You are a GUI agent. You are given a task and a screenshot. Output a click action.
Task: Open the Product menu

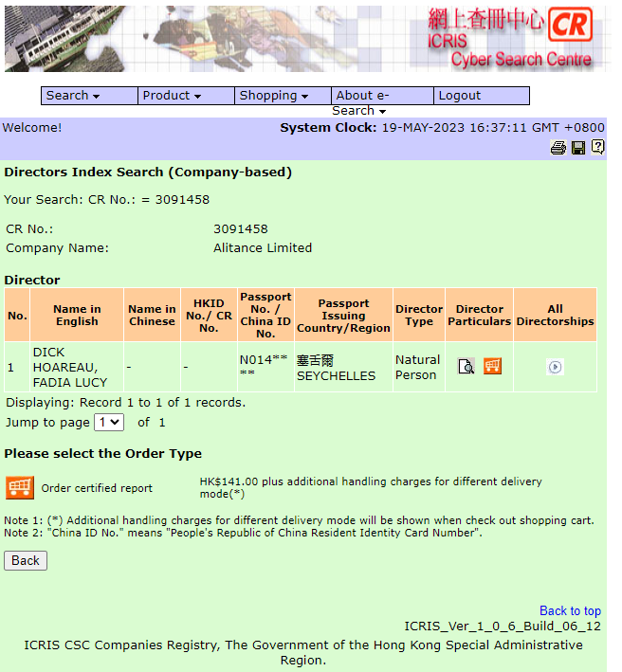(x=186, y=96)
